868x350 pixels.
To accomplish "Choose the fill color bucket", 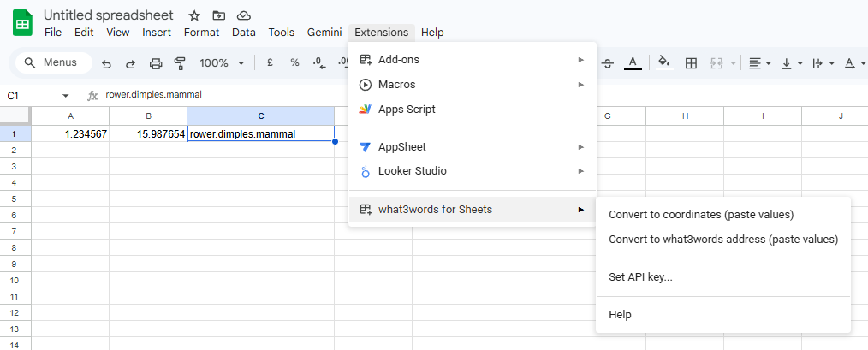I will (663, 63).
